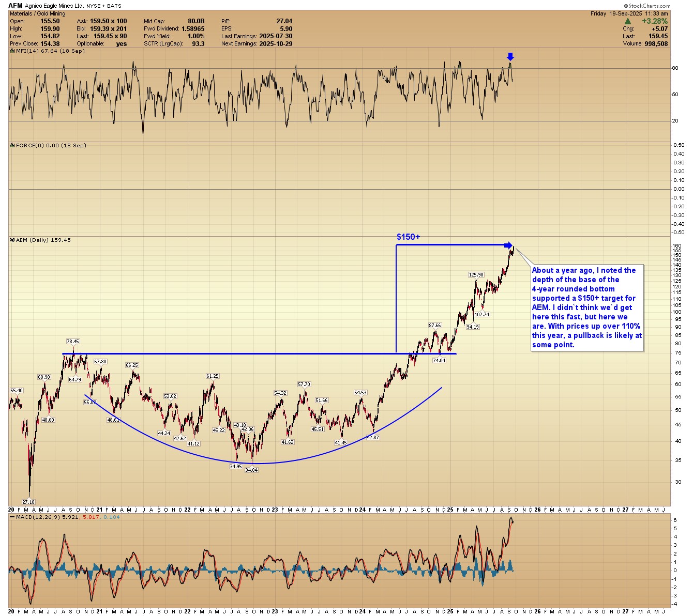The image size is (693, 616).
Task: Click the 'AEM (Daily) 159.45' price panel label
Action: (43, 240)
